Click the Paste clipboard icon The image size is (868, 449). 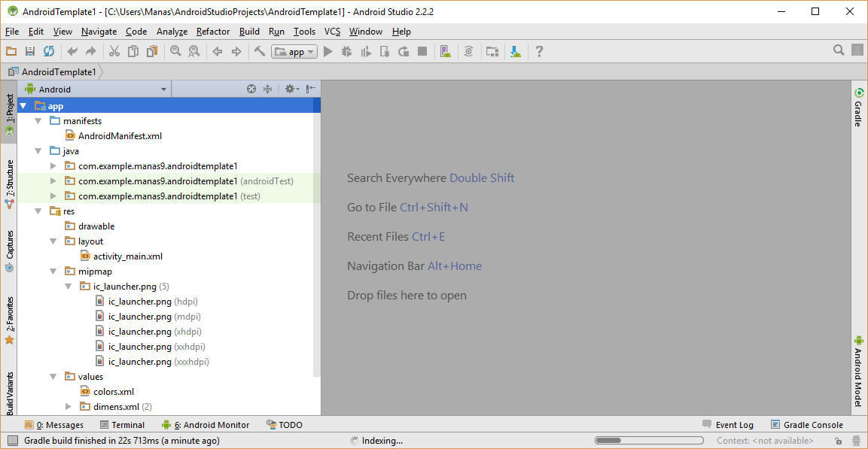(151, 51)
